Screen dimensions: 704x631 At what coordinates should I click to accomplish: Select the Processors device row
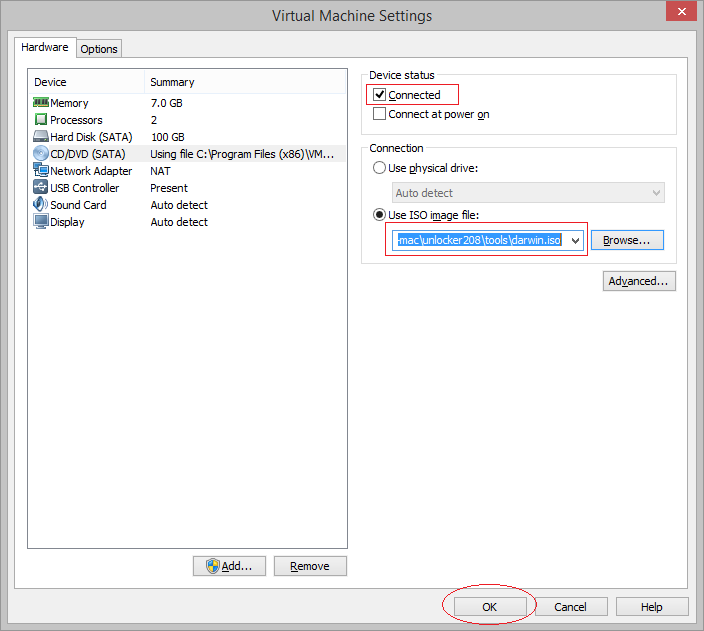pos(188,120)
